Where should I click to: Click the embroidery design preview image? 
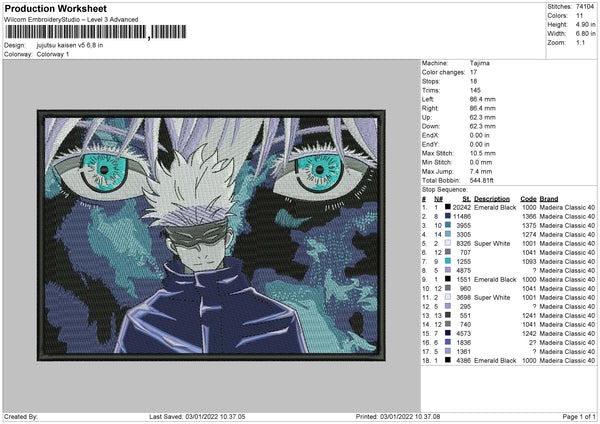point(211,235)
